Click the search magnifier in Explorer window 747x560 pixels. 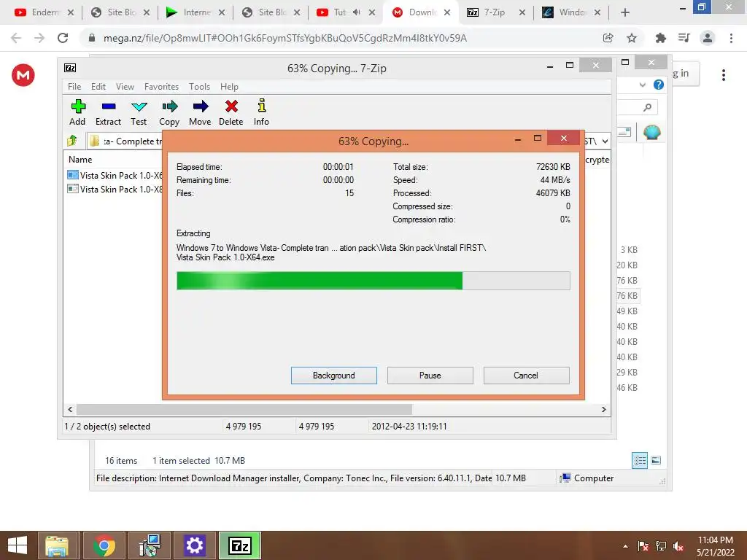[x=647, y=108]
